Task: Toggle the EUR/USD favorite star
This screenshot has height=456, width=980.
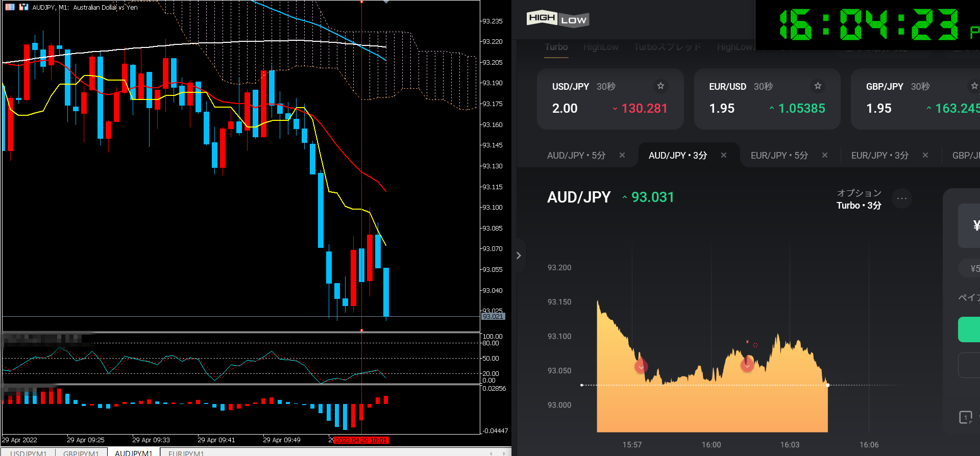Action: pos(818,86)
